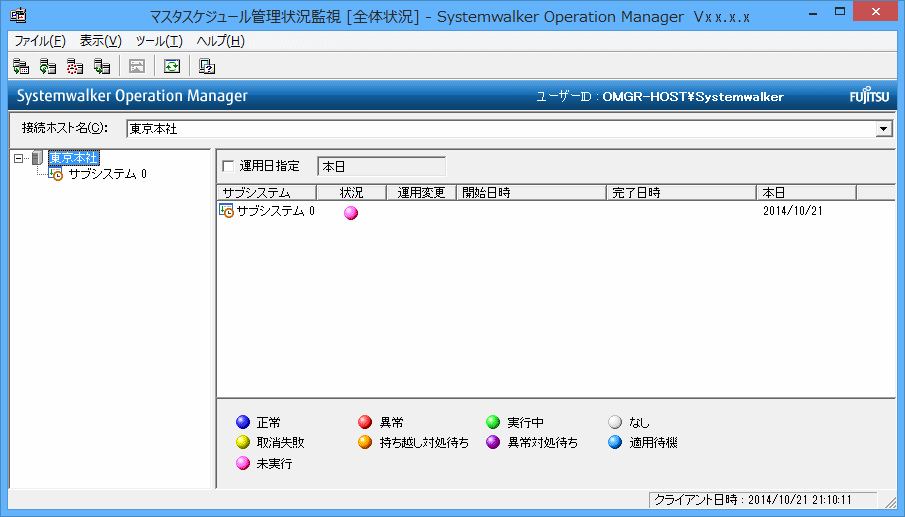Screen dimensions: 905x517
Task: Open the ヘルプ(H) menu
Action: coord(220,41)
